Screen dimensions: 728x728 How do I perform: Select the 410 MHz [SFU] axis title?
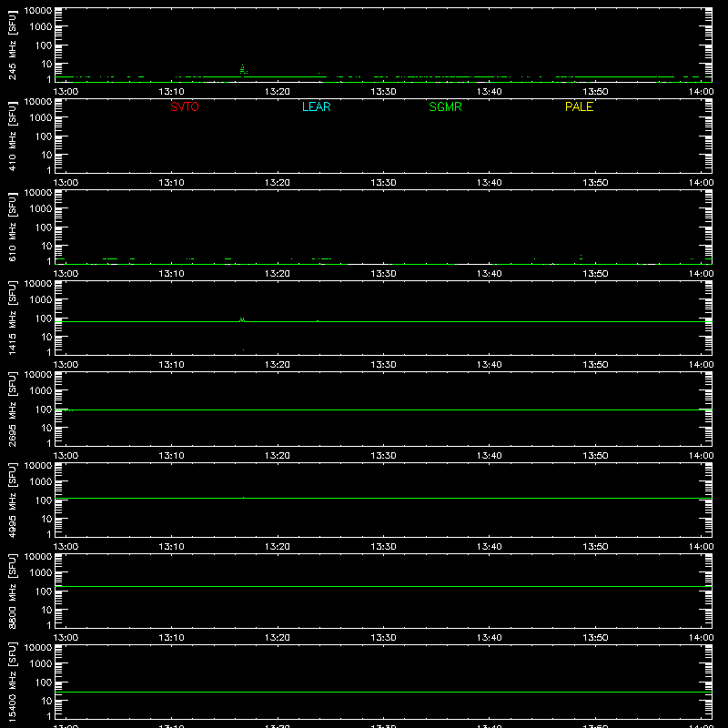pyautogui.click(x=12, y=136)
